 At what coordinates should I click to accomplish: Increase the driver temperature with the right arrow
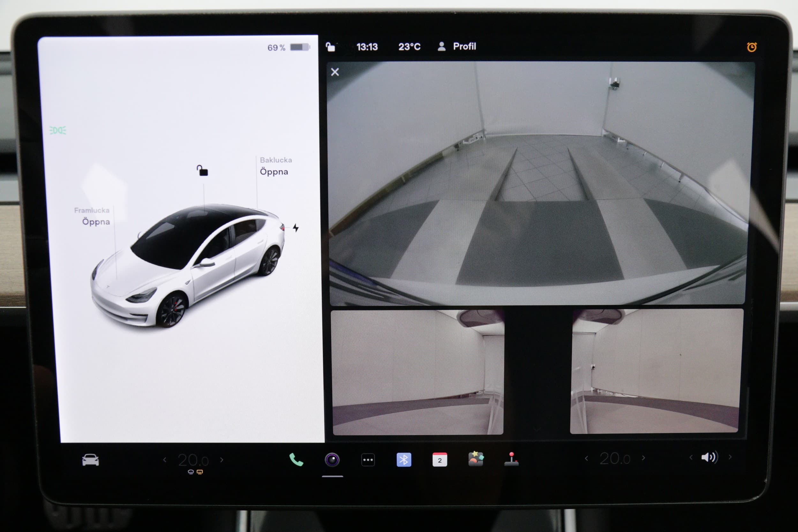pos(222,460)
